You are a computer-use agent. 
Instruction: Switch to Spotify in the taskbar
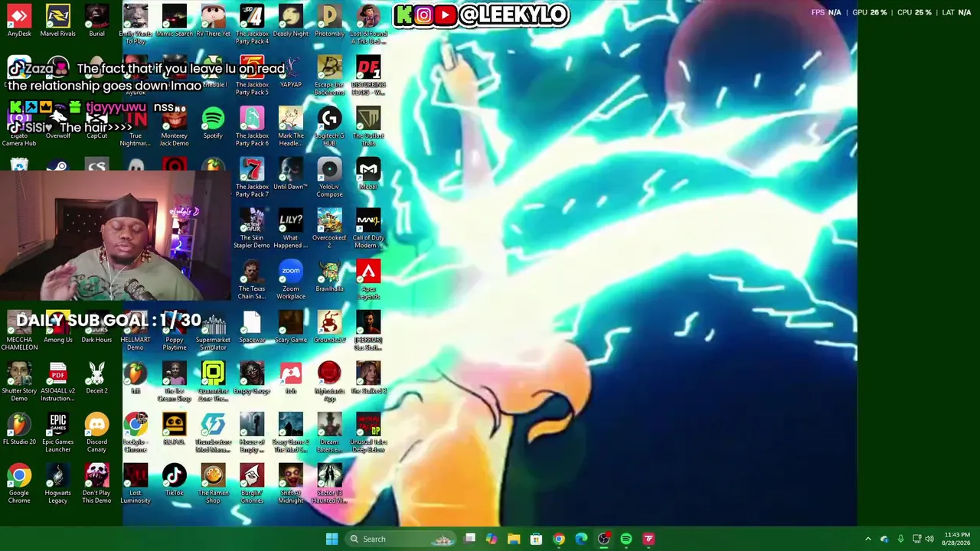626,539
